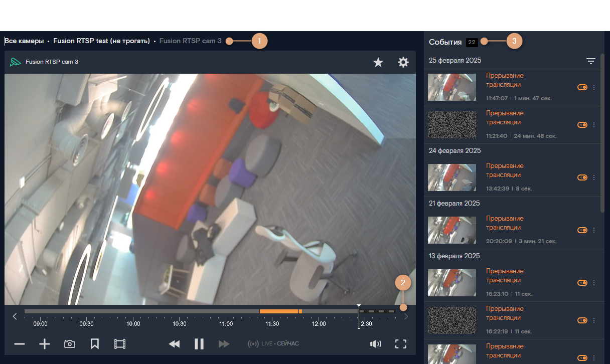The image size is (610, 364).
Task: Click the orange event segment on the timeline
Action: coord(279,311)
